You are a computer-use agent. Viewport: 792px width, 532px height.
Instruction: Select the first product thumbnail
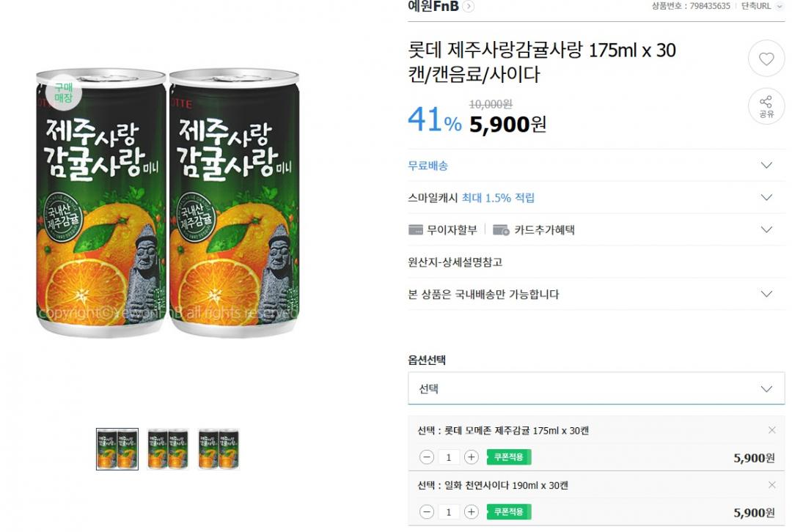[117, 448]
